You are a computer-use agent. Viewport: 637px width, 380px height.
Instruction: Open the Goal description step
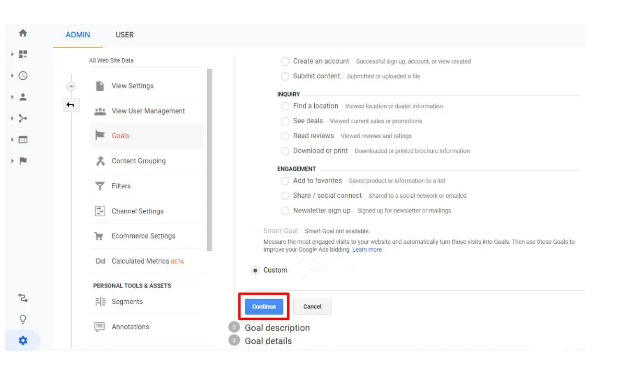[277, 328]
